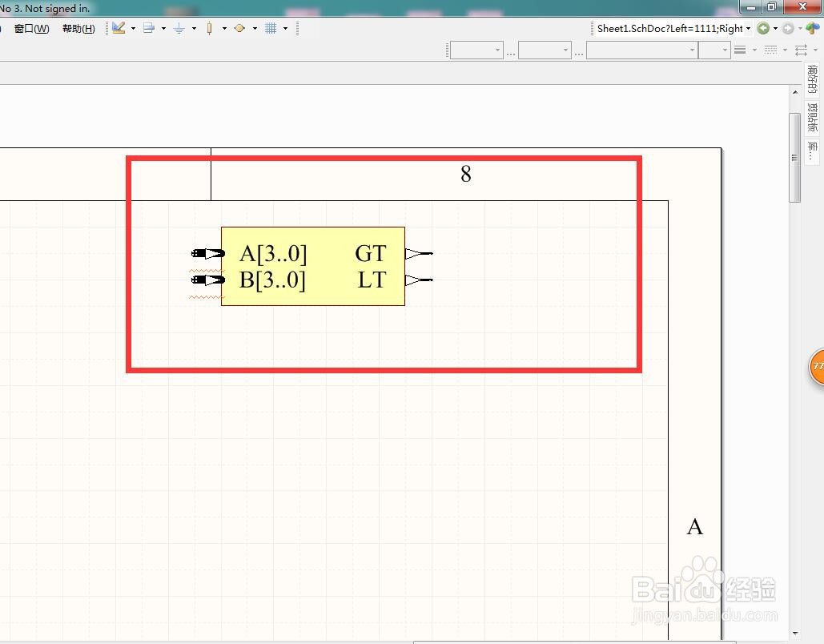The width and height of the screenshot is (824, 644).
Task: Expand the line weight dropdown arrow
Action: 754,50
